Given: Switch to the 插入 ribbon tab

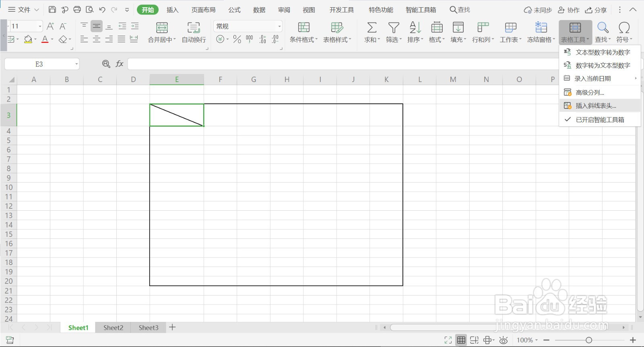Looking at the screenshot, I should (x=173, y=10).
